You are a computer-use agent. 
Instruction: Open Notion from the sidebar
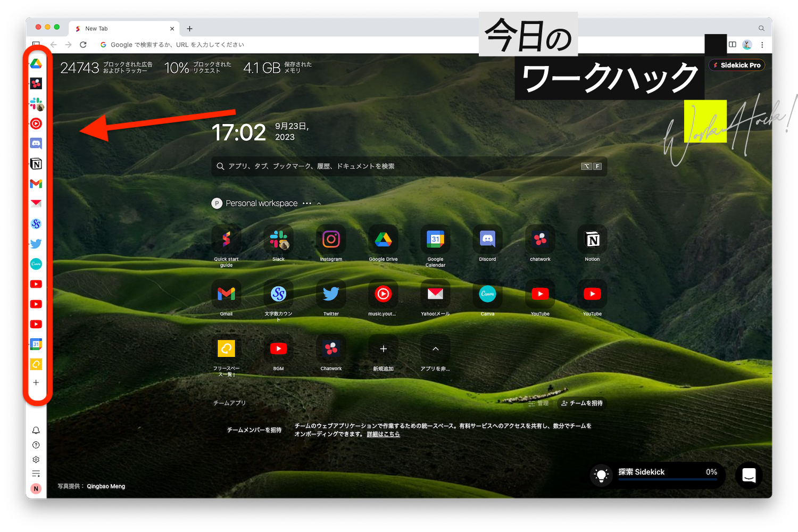pos(36,164)
